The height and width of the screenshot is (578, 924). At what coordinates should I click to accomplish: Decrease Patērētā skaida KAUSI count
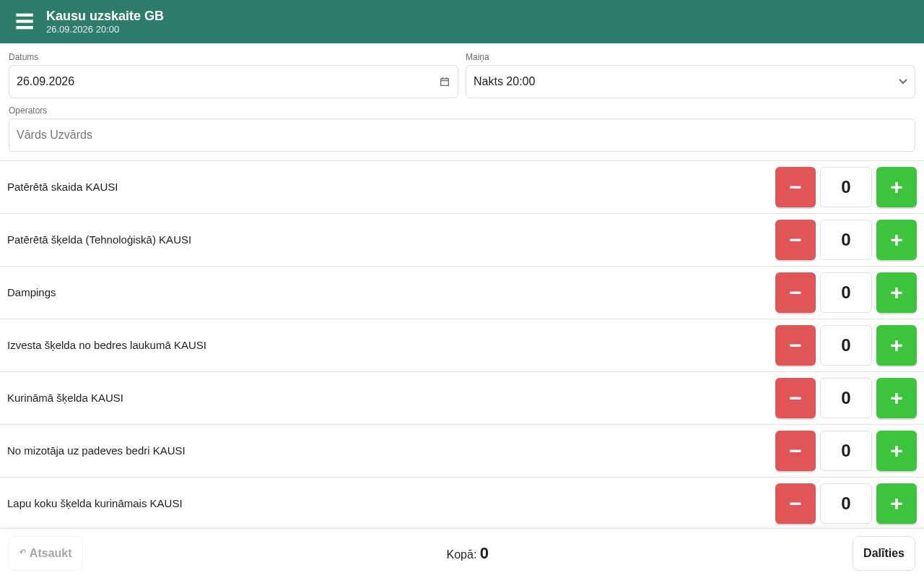(796, 187)
